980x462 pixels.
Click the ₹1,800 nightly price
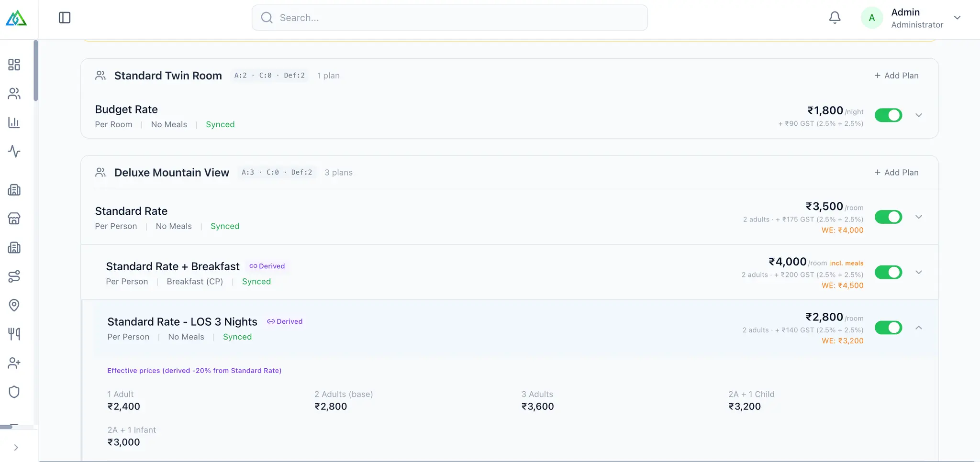pos(825,110)
